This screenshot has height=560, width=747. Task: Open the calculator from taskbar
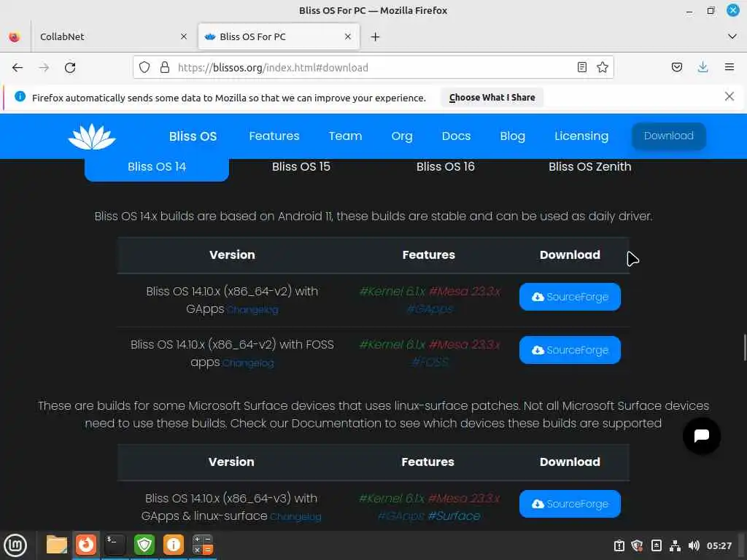203,545
